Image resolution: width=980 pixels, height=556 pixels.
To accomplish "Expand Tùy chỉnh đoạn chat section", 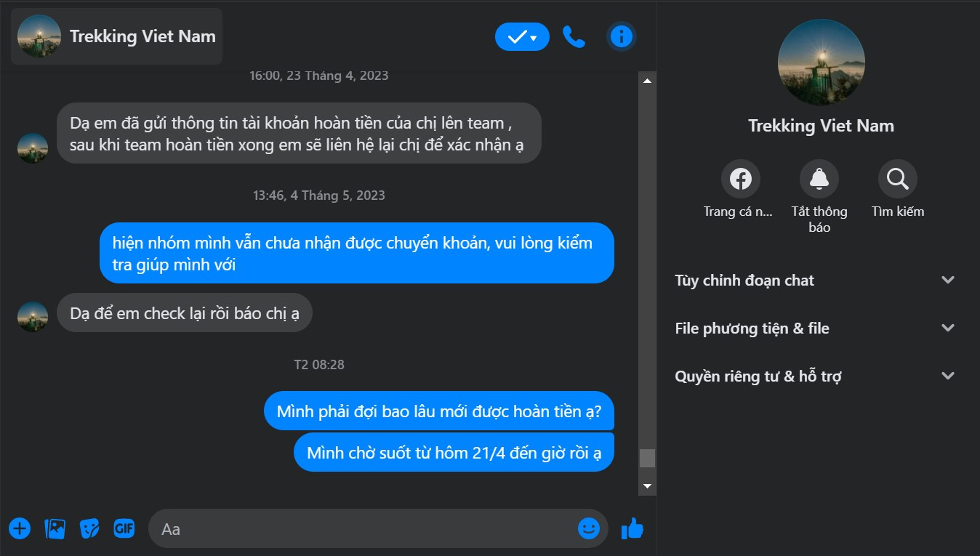I will click(x=814, y=281).
